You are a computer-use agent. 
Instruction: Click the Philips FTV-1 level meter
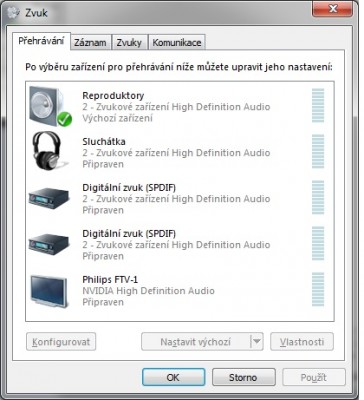318,289
